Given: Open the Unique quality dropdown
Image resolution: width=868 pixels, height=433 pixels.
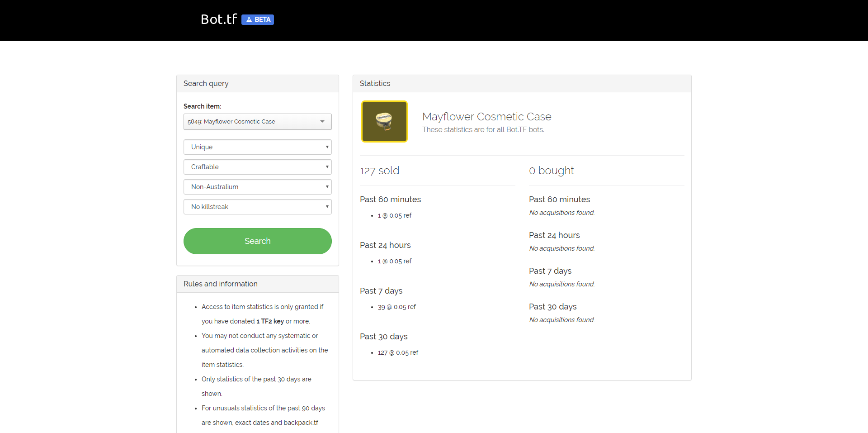Looking at the screenshot, I should pyautogui.click(x=258, y=147).
